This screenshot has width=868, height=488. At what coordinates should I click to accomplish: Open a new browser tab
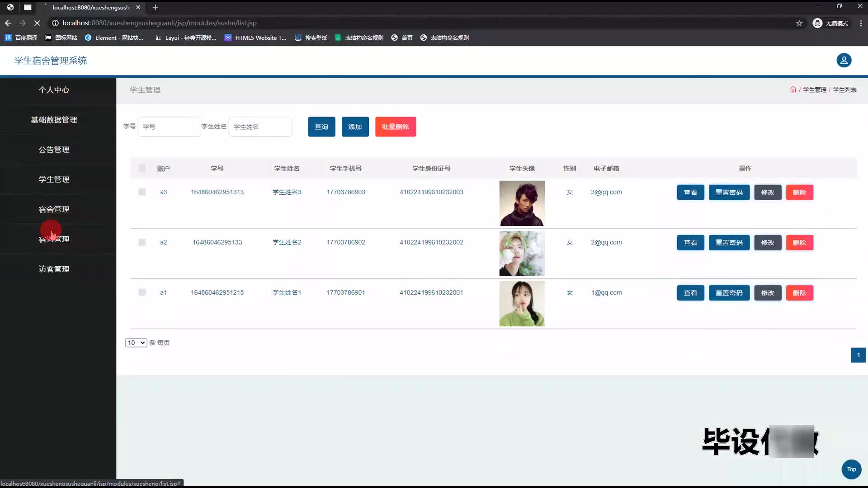[x=155, y=7]
